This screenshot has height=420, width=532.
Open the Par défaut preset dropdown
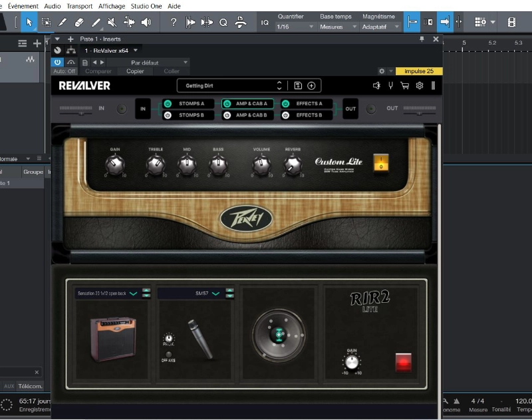(148, 63)
